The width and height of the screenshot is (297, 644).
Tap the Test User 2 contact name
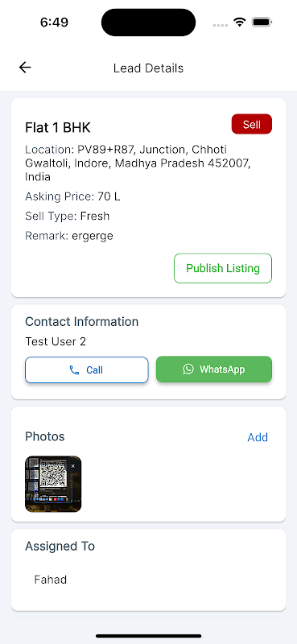pyautogui.click(x=56, y=341)
